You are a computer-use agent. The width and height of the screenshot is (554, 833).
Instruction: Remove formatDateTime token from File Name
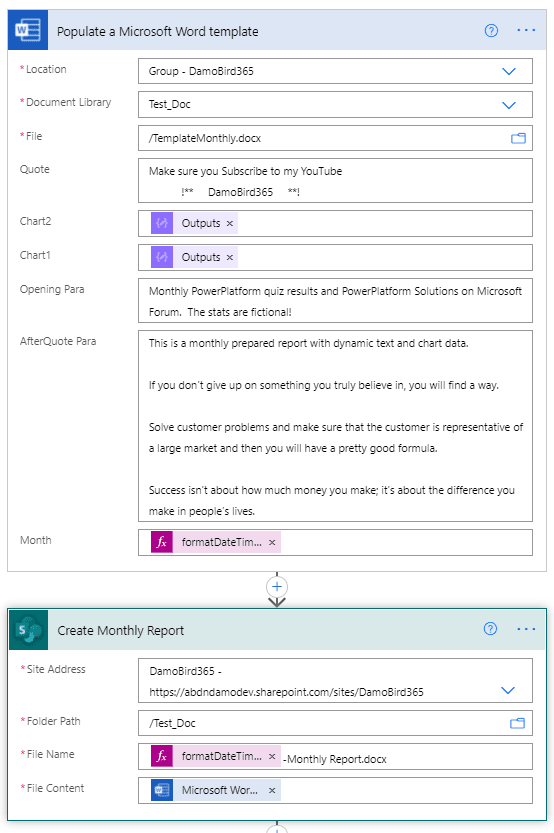click(272, 756)
